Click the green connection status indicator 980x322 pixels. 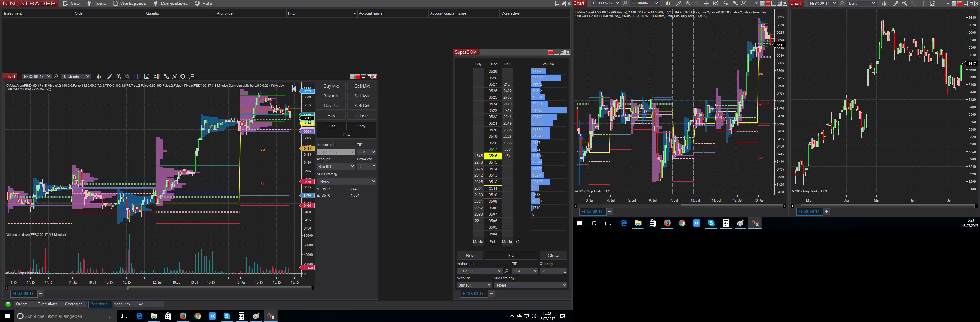pyautogui.click(x=8, y=304)
